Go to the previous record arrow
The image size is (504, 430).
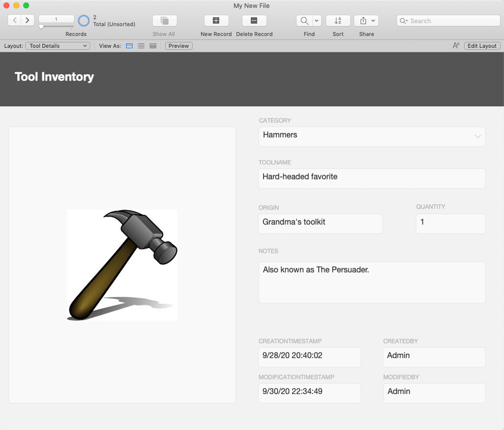pos(14,20)
